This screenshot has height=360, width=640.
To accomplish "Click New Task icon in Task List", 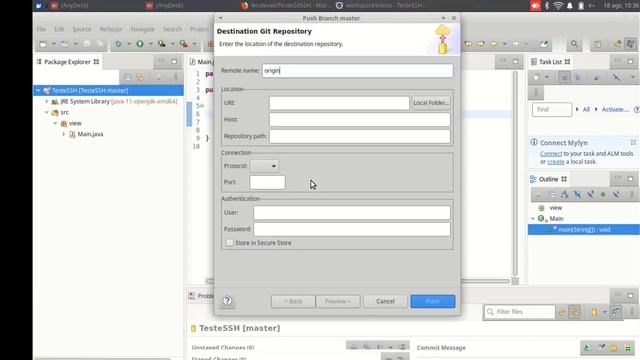I will [x=537, y=77].
